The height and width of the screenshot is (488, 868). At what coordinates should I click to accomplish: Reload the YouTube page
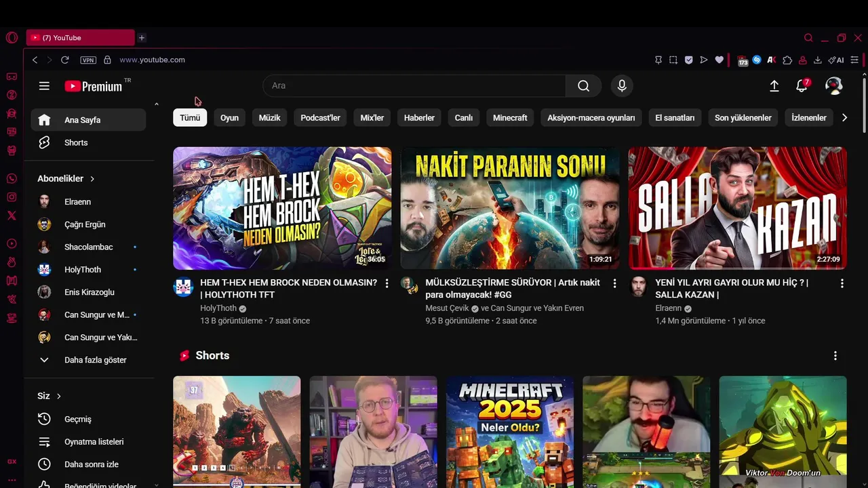pos(65,60)
